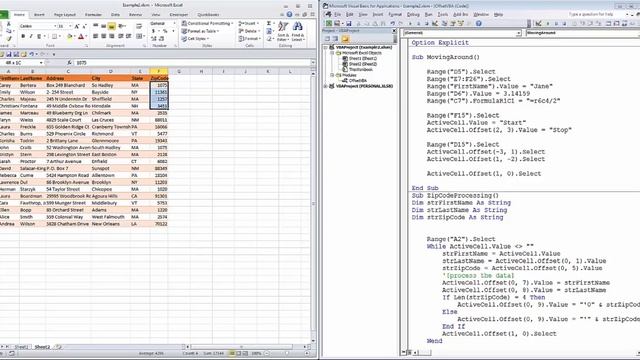Click View Microsoft Excel icon in VBA toolbar
This screenshot has width=640, height=360.
(329, 24)
